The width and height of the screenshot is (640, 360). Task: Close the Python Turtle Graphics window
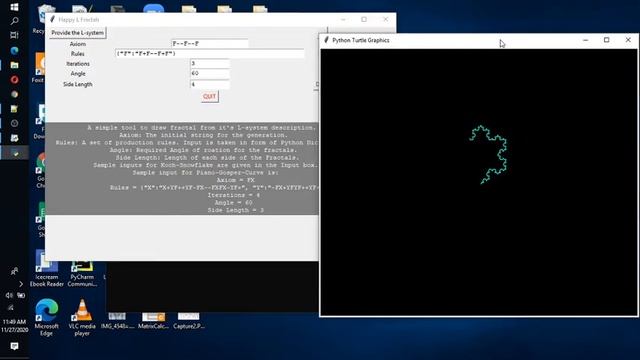click(628, 40)
